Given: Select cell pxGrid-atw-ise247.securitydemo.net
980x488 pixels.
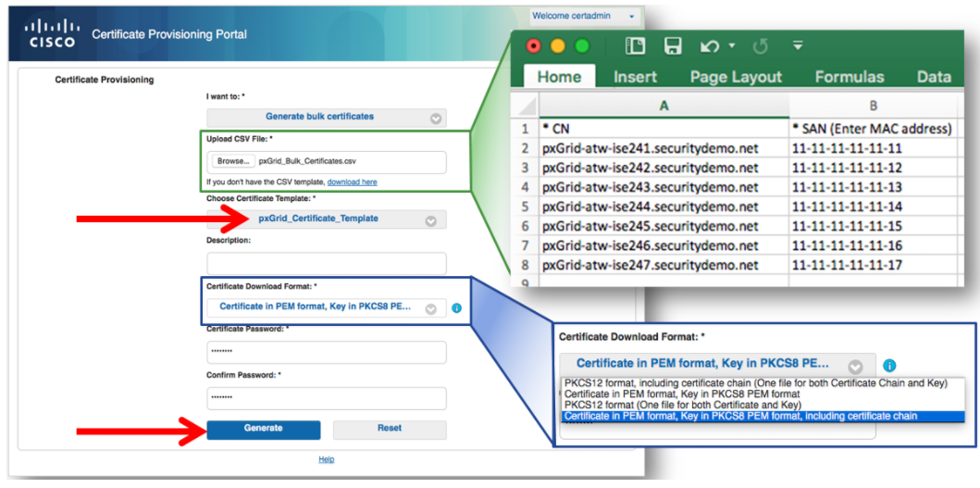Looking at the screenshot, I should tap(664, 265).
